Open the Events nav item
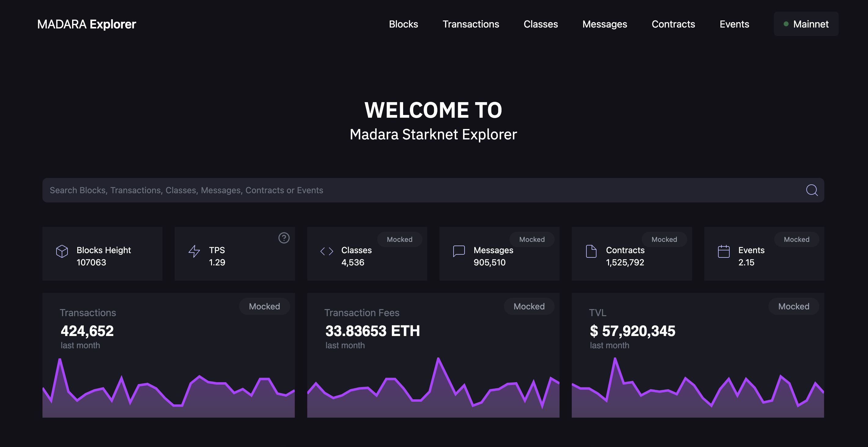This screenshot has width=868, height=447. click(734, 24)
